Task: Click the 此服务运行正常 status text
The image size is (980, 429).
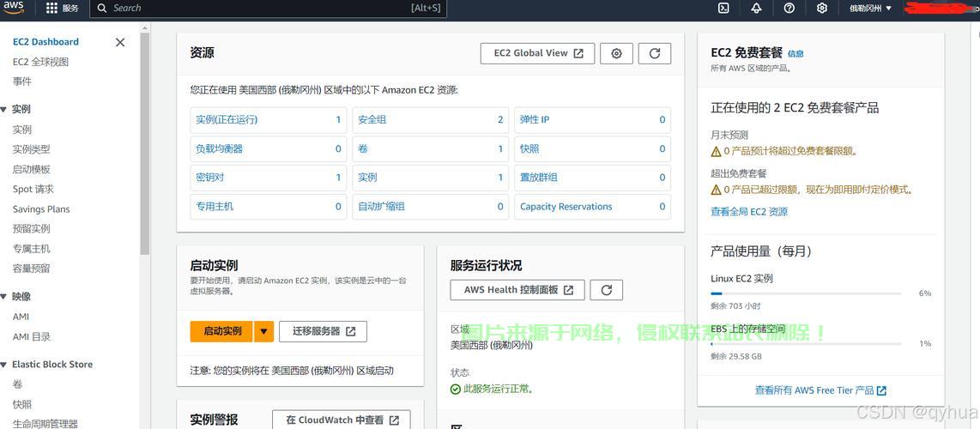Action: click(498, 389)
